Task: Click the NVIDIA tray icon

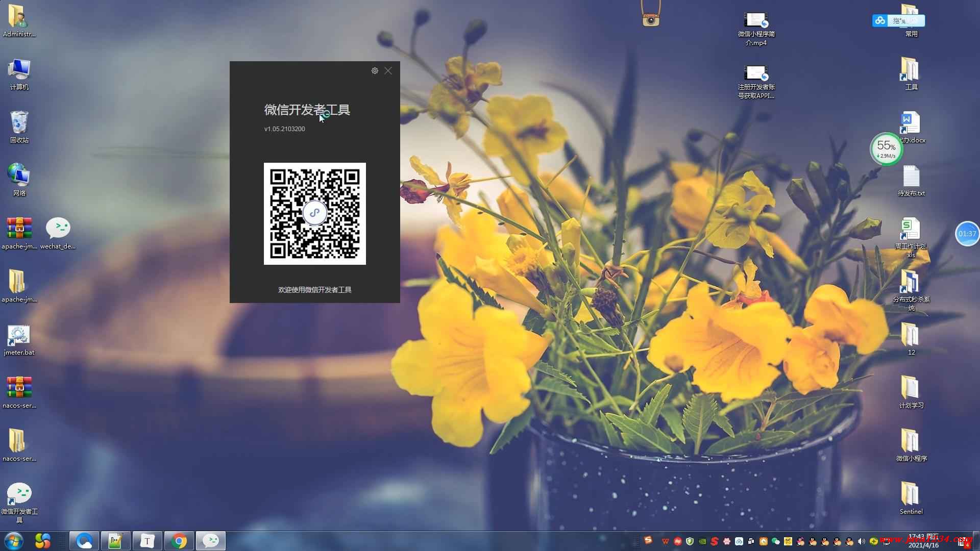Action: (702, 541)
